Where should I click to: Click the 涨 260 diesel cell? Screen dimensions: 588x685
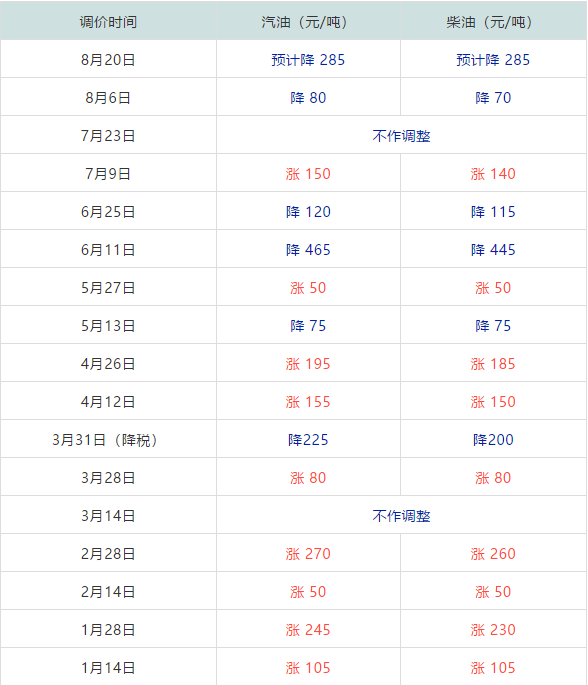493,554
